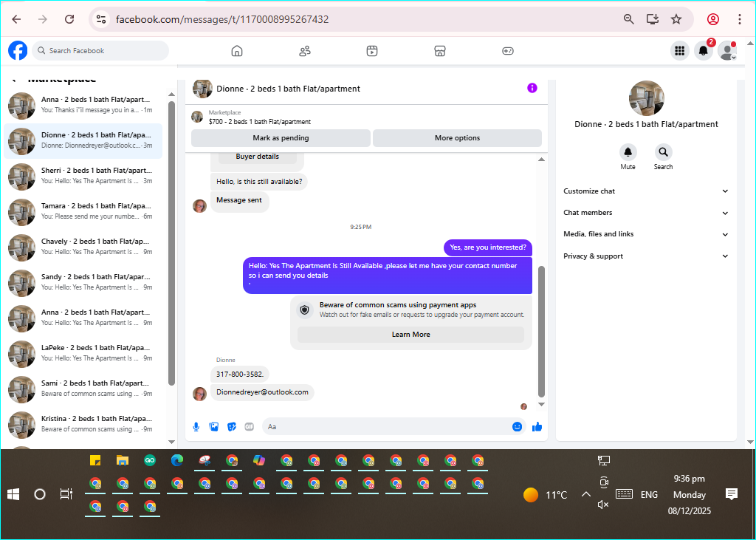Click the 317-800-3582 message bubble
The height and width of the screenshot is (540, 756).
coord(240,375)
